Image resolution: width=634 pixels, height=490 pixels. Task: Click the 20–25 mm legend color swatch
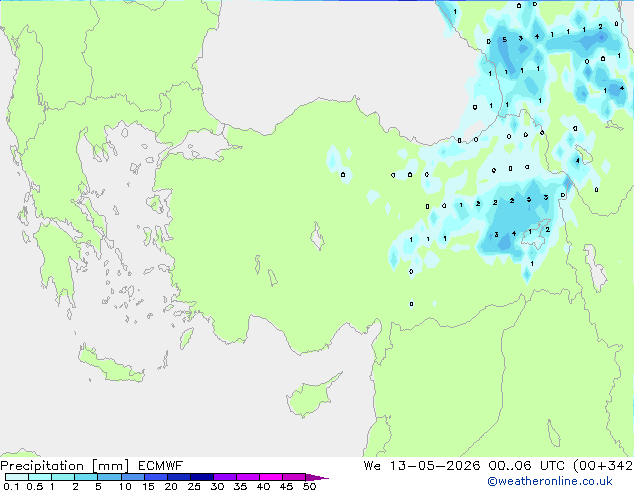(179, 477)
